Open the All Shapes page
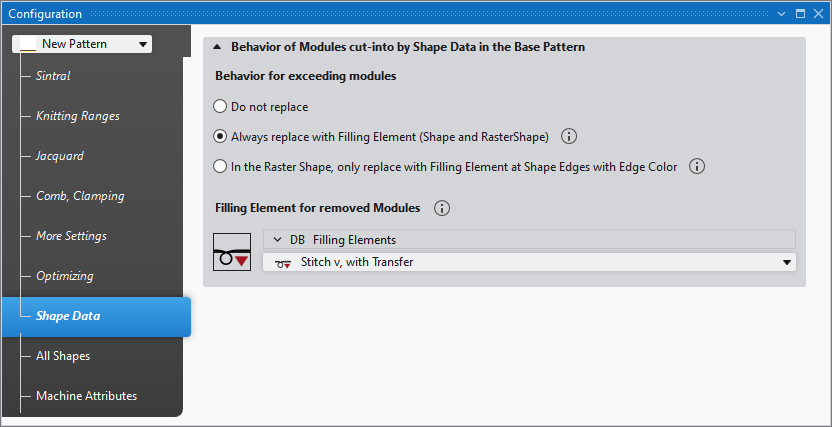The width and height of the screenshot is (832, 427). click(x=63, y=356)
